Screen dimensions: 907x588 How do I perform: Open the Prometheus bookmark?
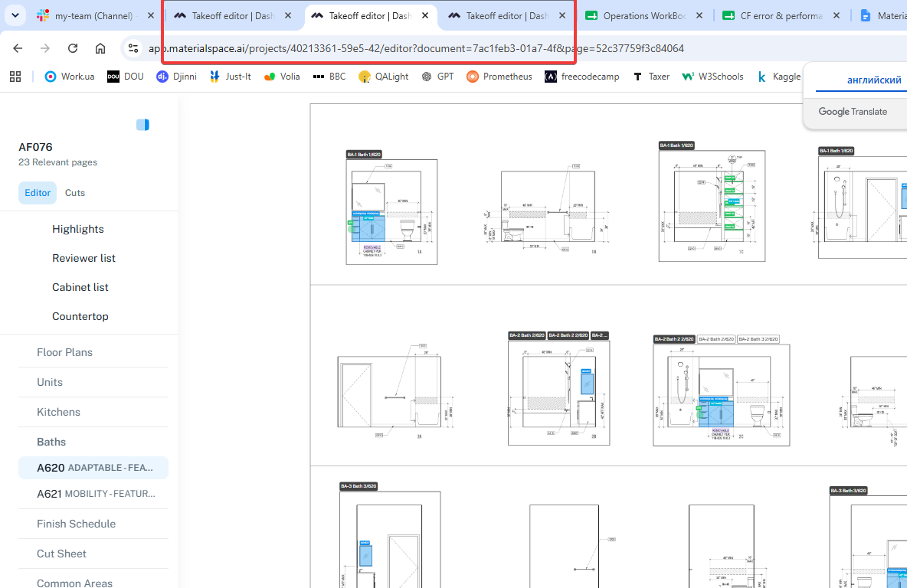tap(499, 77)
